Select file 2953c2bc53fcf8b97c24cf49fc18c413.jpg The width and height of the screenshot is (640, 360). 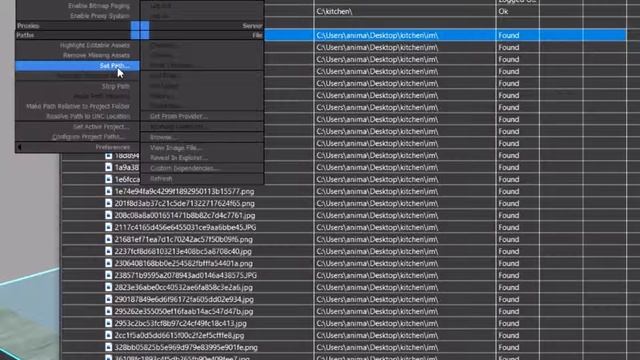click(x=180, y=323)
